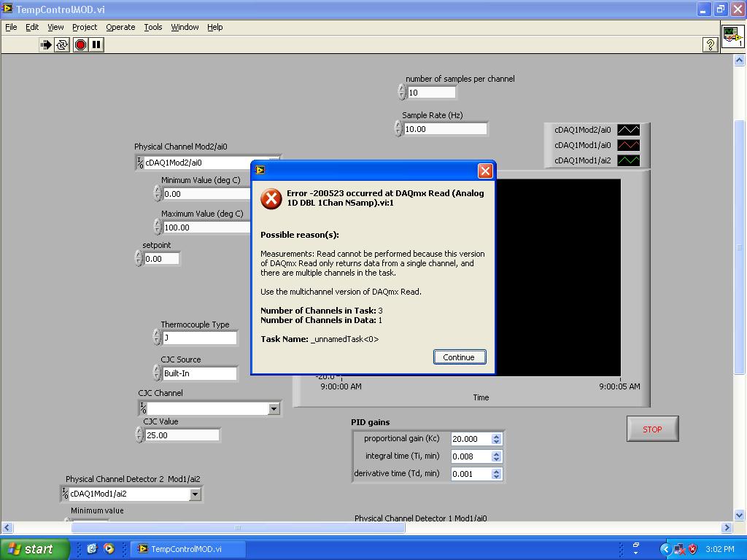Image resolution: width=747 pixels, height=560 pixels.
Task: Open Detector 2 Mod1/ai2 channel dropdown
Action: pos(195,494)
